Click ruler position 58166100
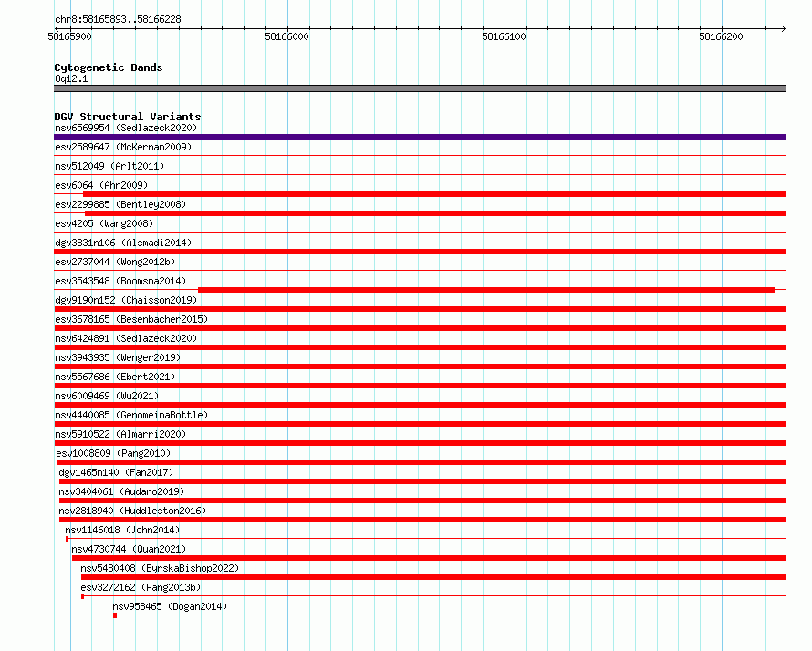The height and width of the screenshot is (651, 812). click(x=504, y=36)
